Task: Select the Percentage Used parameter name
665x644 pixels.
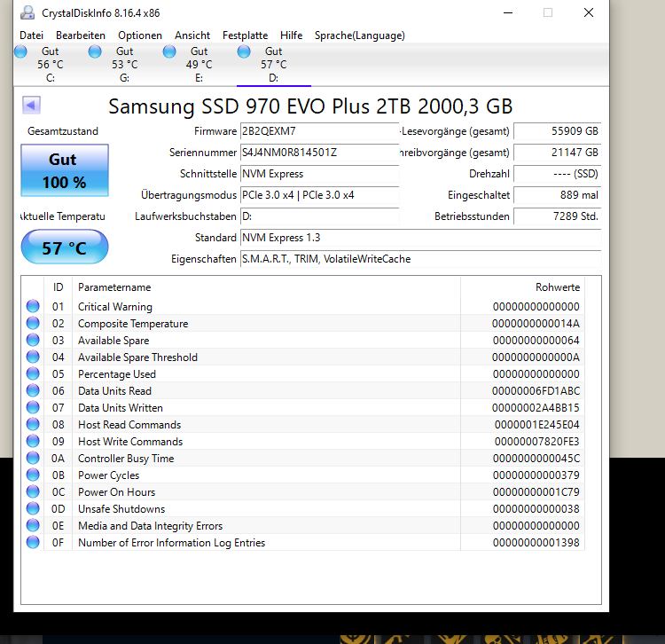Action: tap(117, 374)
